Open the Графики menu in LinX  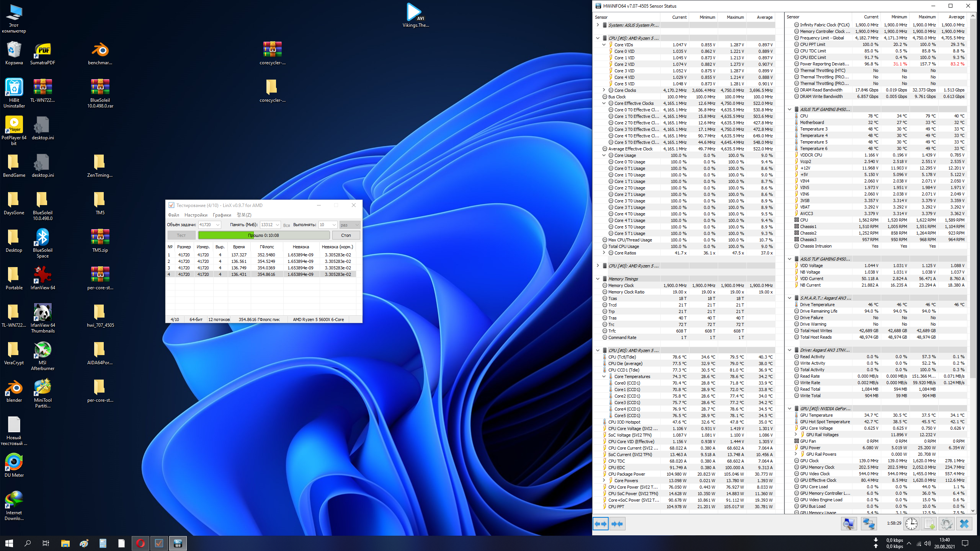click(x=222, y=215)
